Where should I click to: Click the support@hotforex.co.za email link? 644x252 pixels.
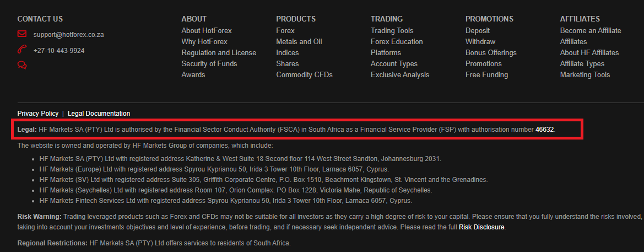69,35
